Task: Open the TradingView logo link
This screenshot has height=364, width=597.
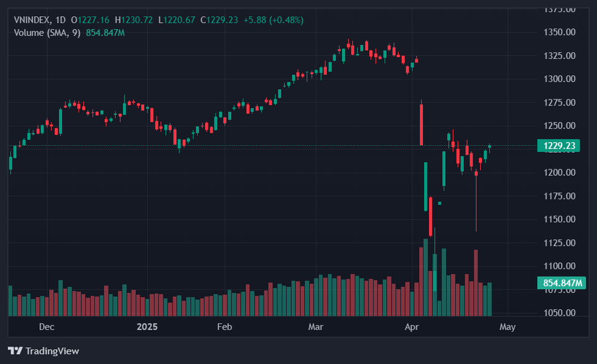Action: tap(44, 351)
